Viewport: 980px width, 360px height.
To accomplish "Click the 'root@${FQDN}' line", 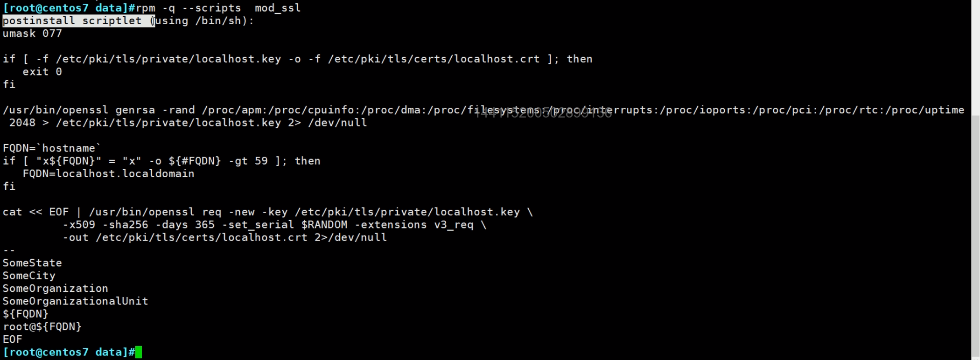I will 42,327.
